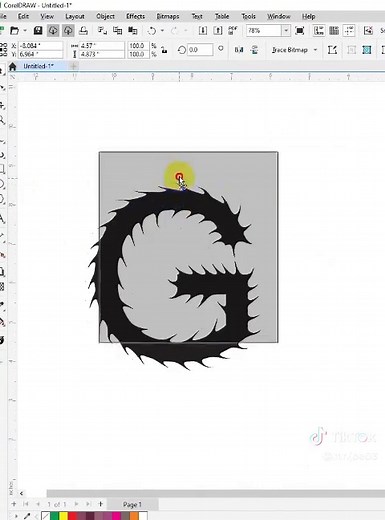
Task: Add a page after using the right plus
Action: tap(100, 504)
